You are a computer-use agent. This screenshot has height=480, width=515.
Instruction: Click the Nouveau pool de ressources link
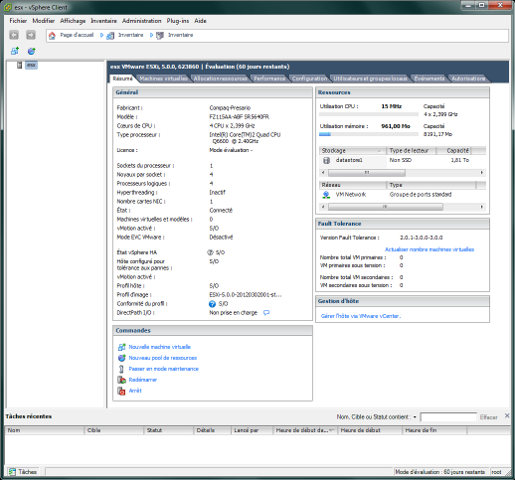[x=163, y=358]
